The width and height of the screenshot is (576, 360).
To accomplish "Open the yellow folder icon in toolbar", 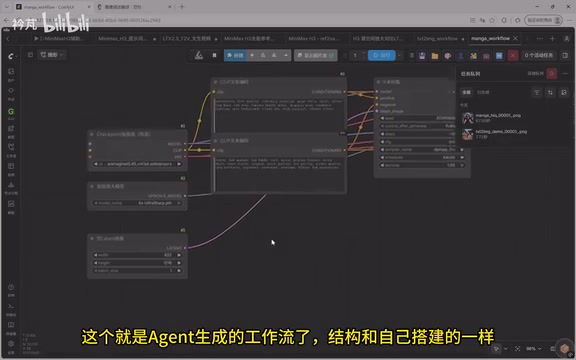I will [x=435, y=56].
